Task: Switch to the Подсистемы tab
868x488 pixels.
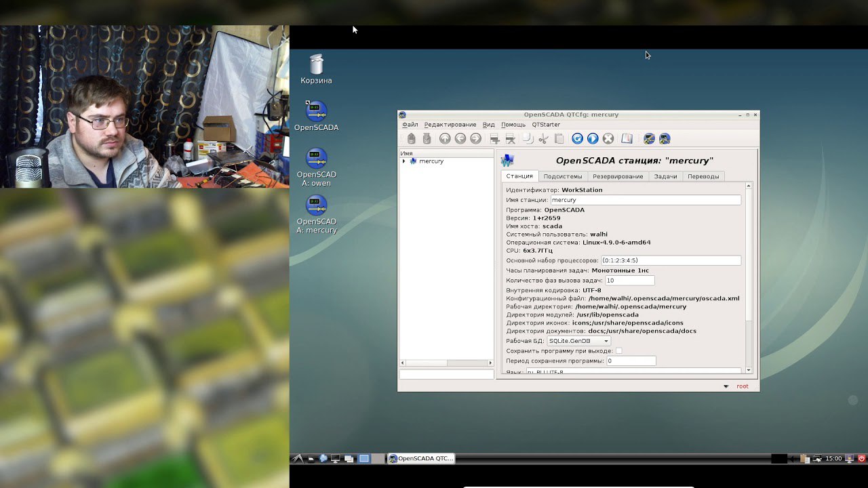Action: pyautogui.click(x=563, y=176)
